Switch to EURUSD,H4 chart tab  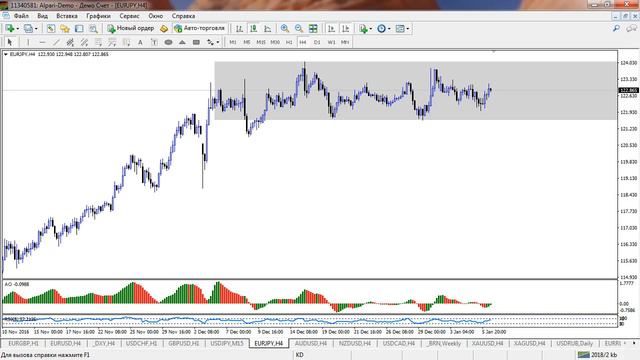point(65,343)
